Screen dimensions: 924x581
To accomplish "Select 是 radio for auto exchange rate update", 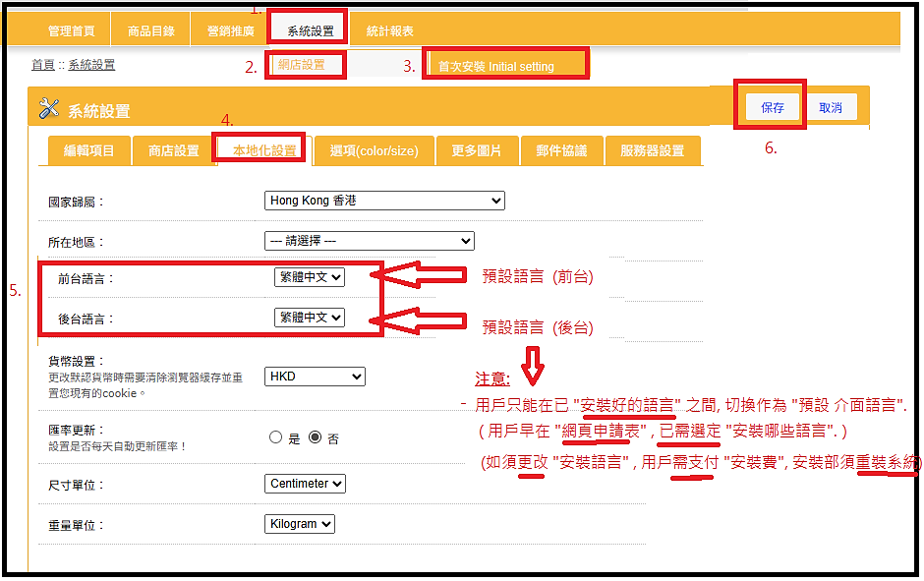I will pos(275,438).
